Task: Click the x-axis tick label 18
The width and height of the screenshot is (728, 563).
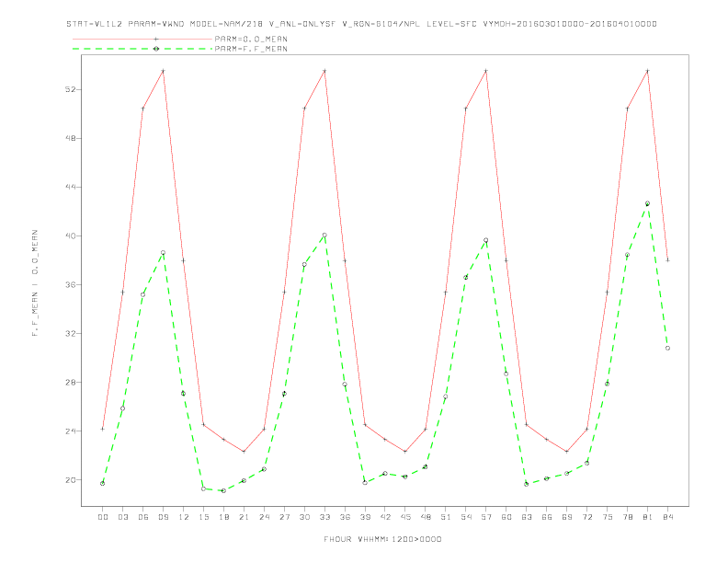Action: click(223, 517)
